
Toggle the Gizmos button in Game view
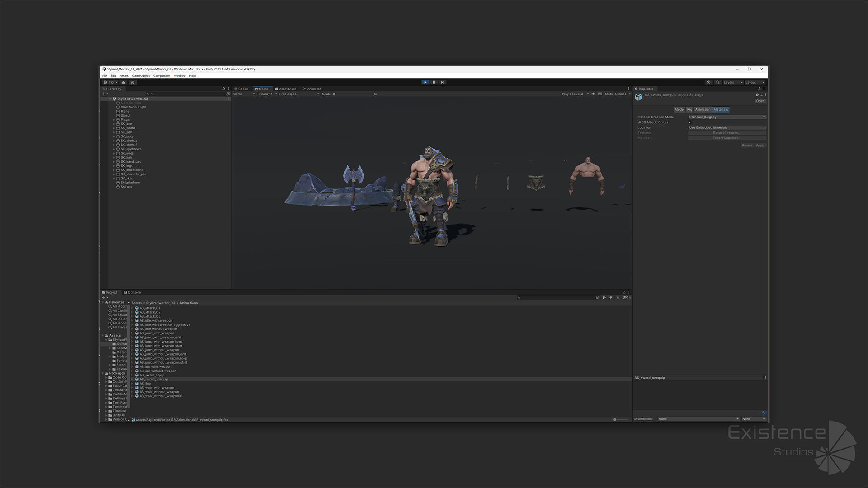coord(620,94)
